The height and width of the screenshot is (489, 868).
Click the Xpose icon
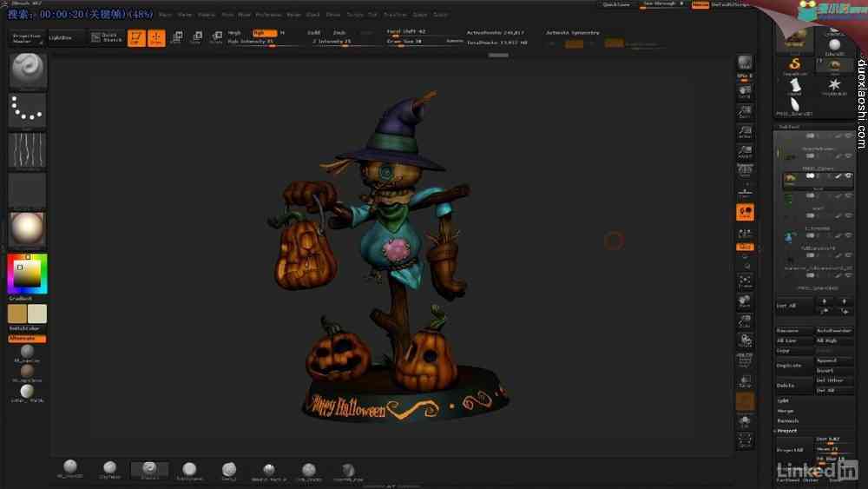[745, 440]
